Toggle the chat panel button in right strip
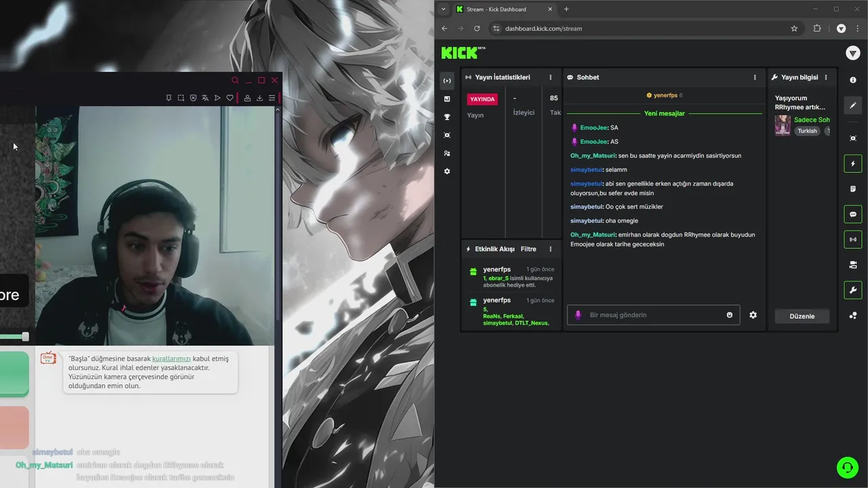Screen dimensions: 868x488 [853, 214]
